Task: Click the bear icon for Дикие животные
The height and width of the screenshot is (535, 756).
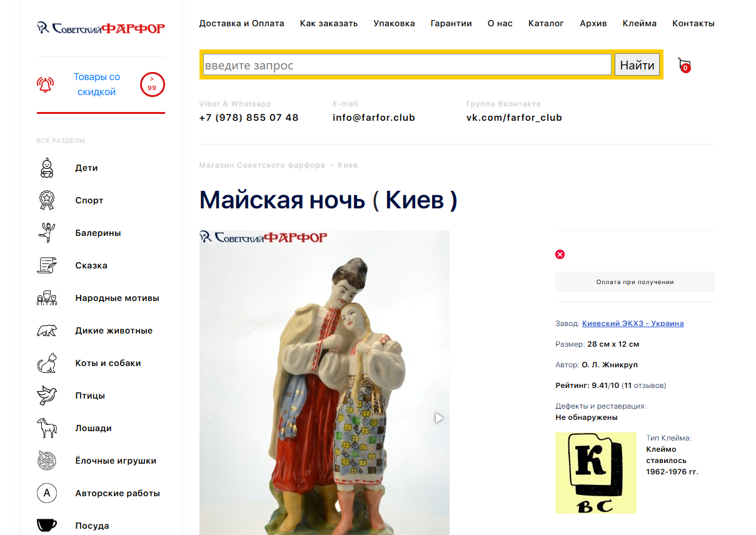Action: coord(47,330)
